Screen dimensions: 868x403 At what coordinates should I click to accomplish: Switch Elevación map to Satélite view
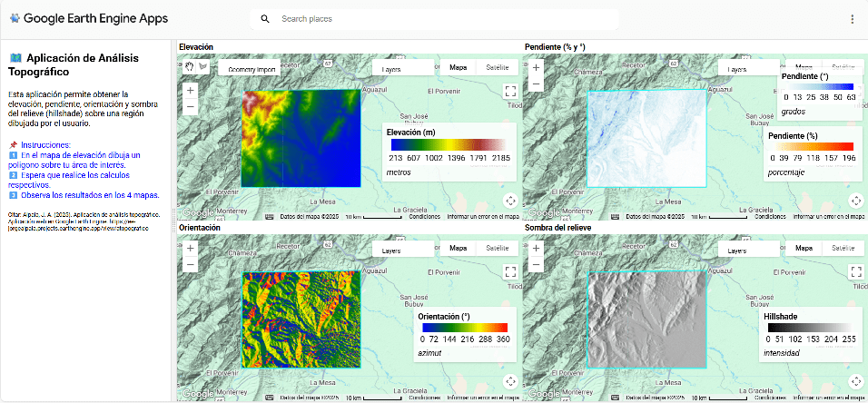(497, 68)
